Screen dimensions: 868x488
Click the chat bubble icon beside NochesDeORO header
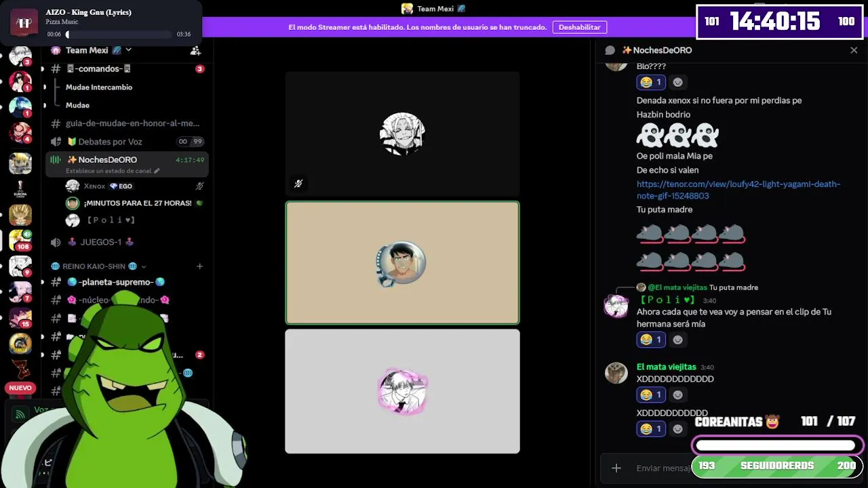[x=610, y=50]
